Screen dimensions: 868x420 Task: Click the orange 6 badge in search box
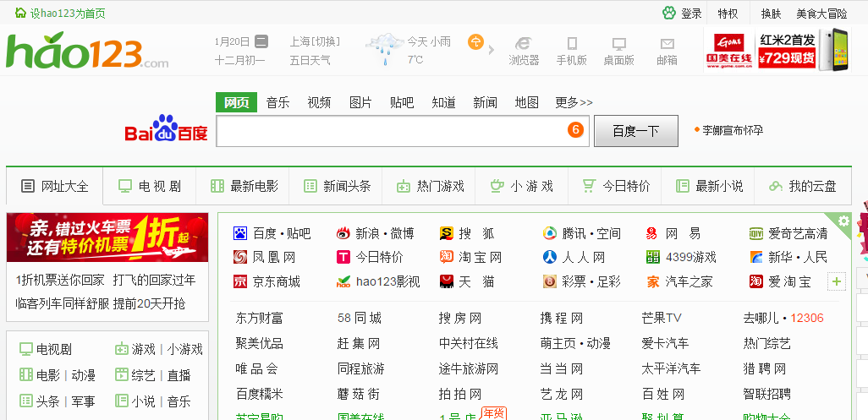pyautogui.click(x=575, y=130)
